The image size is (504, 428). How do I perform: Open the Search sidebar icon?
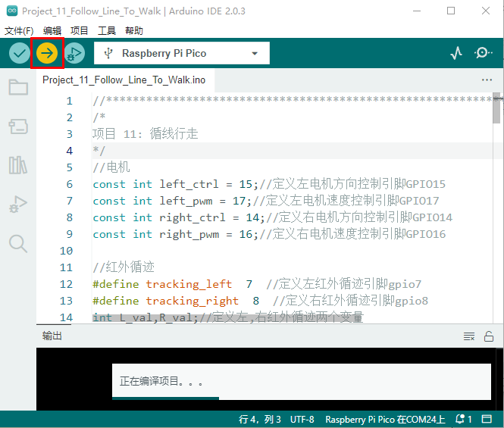coord(18,244)
